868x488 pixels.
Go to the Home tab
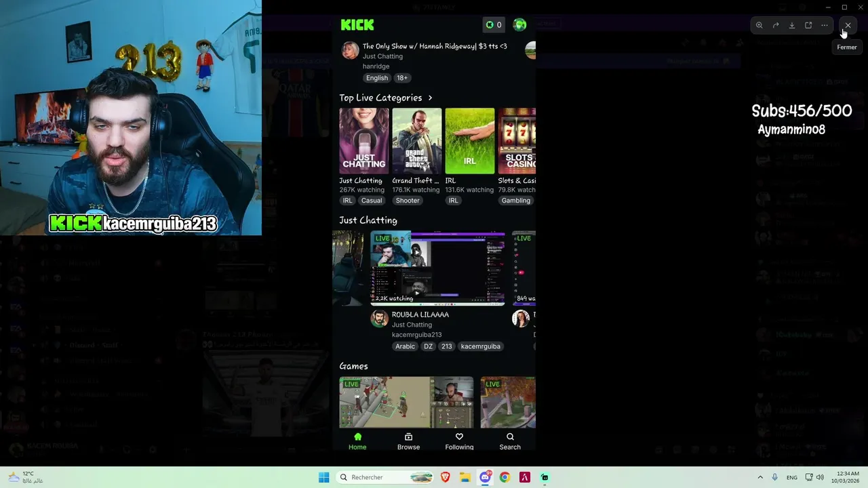pos(357,441)
